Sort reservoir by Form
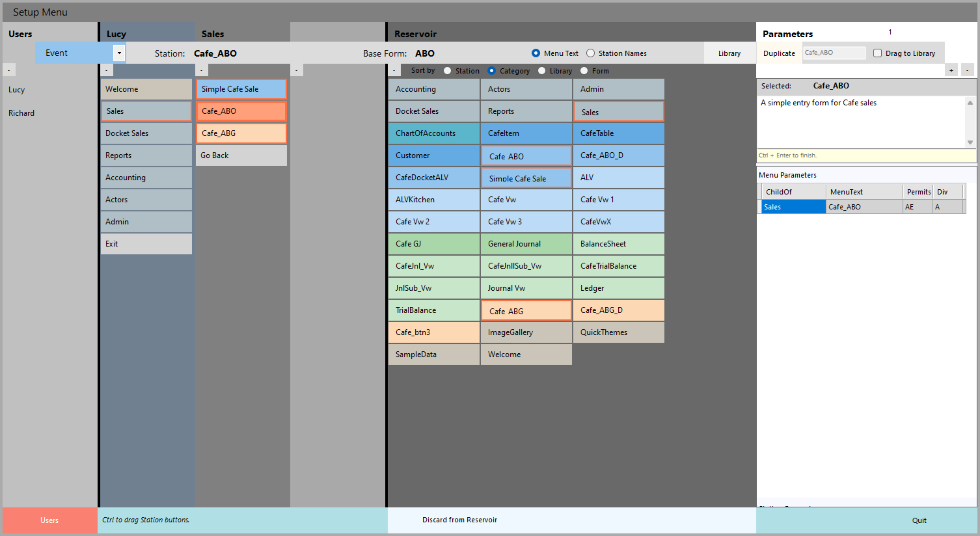This screenshot has height=536, width=980. (584, 71)
